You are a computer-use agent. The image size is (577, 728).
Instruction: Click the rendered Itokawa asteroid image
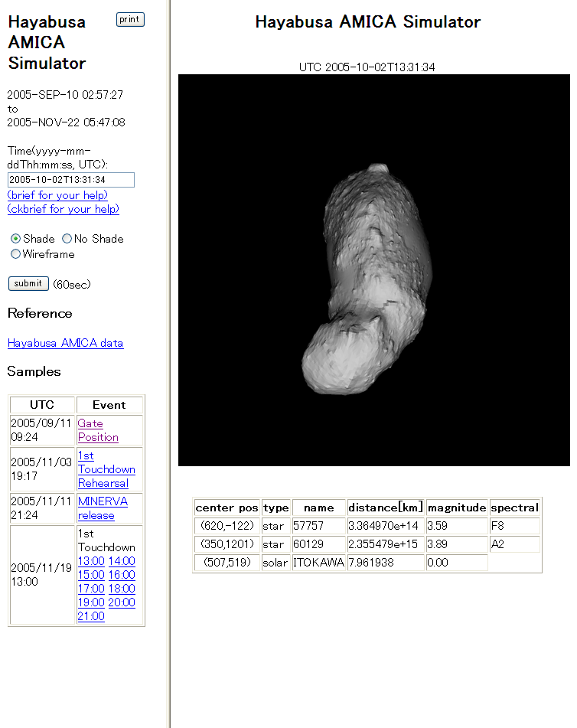coord(374,270)
